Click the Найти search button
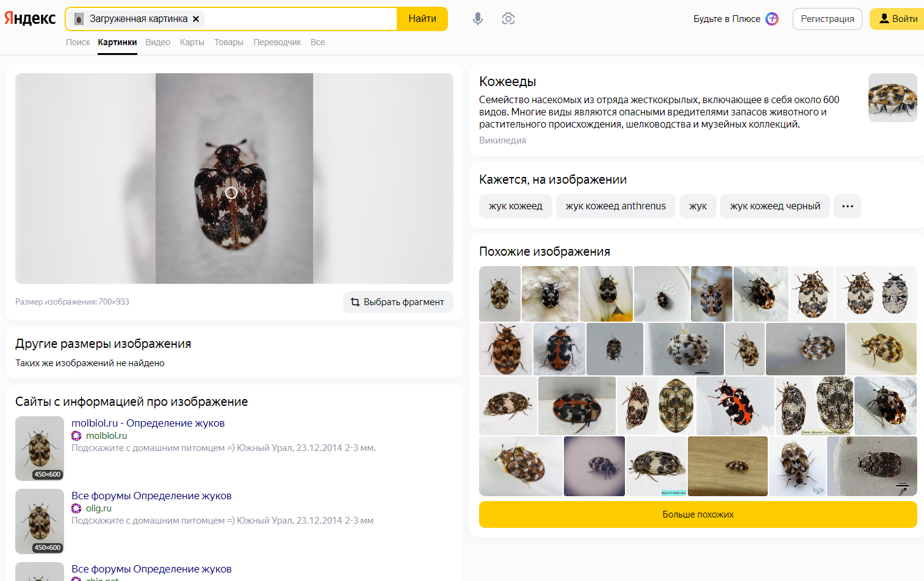 (x=422, y=19)
